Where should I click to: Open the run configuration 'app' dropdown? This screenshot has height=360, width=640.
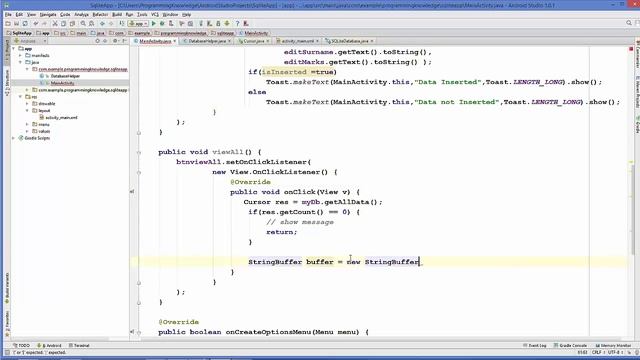tap(138, 24)
